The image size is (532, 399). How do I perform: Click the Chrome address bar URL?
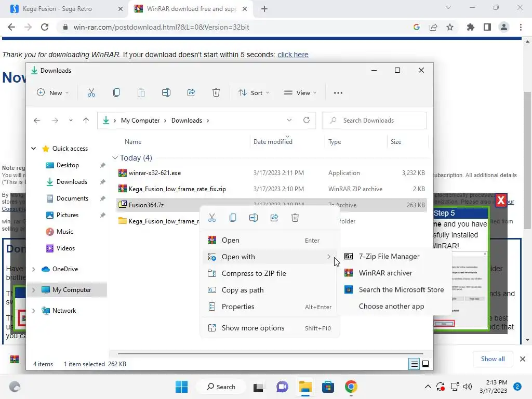[161, 27]
